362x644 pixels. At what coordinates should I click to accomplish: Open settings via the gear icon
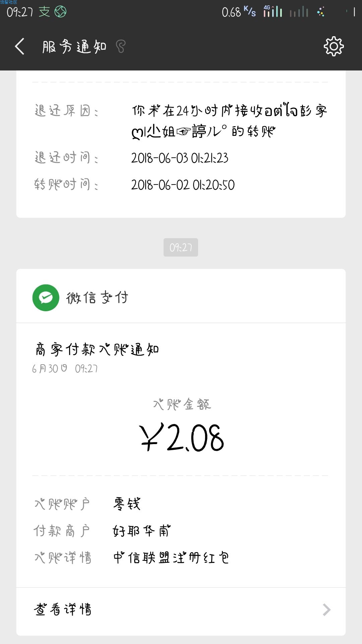click(334, 46)
